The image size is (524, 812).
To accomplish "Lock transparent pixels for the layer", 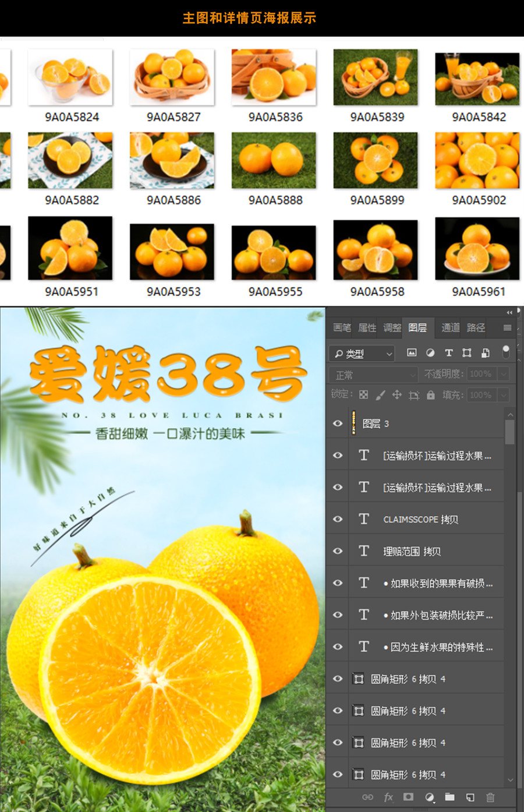I will [x=363, y=395].
